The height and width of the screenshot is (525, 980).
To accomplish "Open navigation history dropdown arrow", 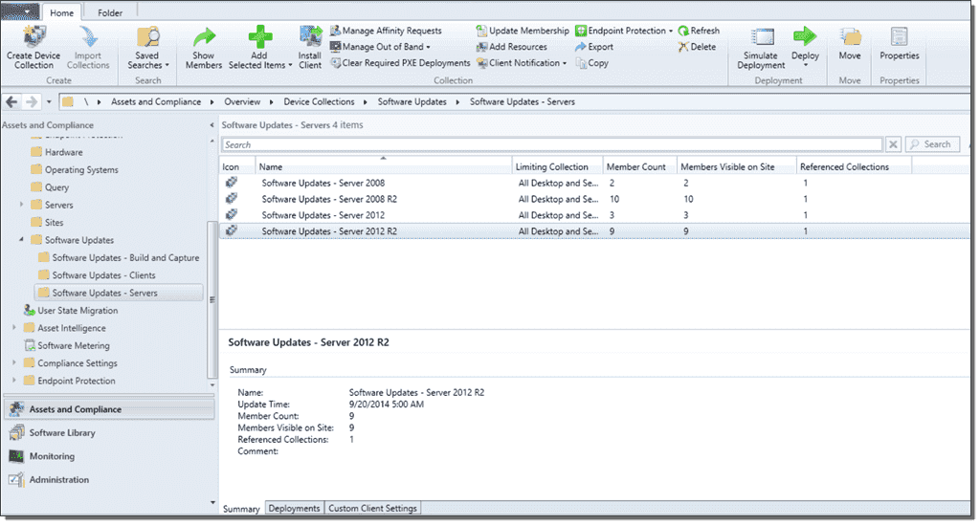I will click(49, 101).
